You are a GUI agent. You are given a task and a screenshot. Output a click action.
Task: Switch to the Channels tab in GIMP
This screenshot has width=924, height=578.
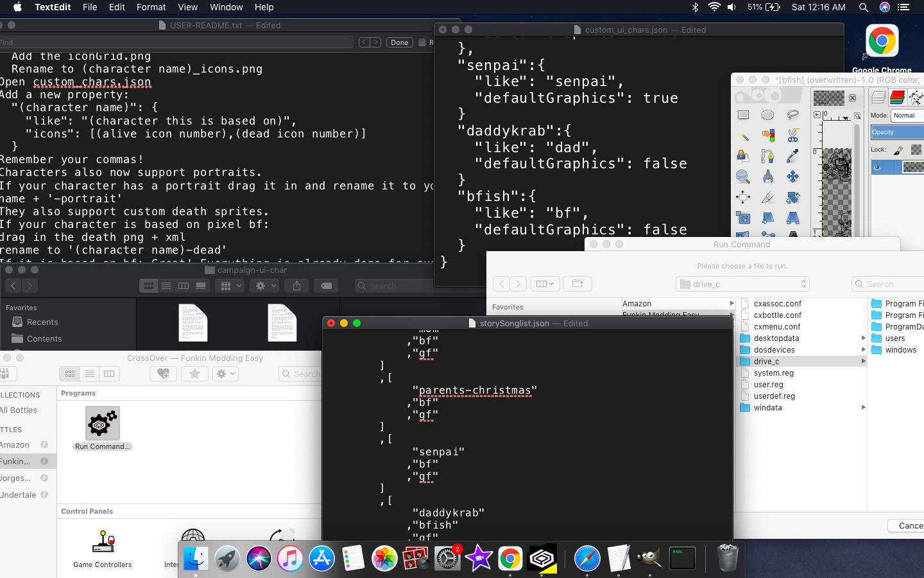pos(897,97)
